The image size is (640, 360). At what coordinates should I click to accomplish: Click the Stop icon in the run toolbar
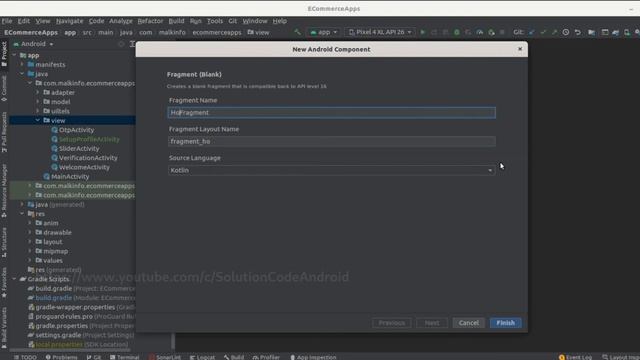(502, 32)
